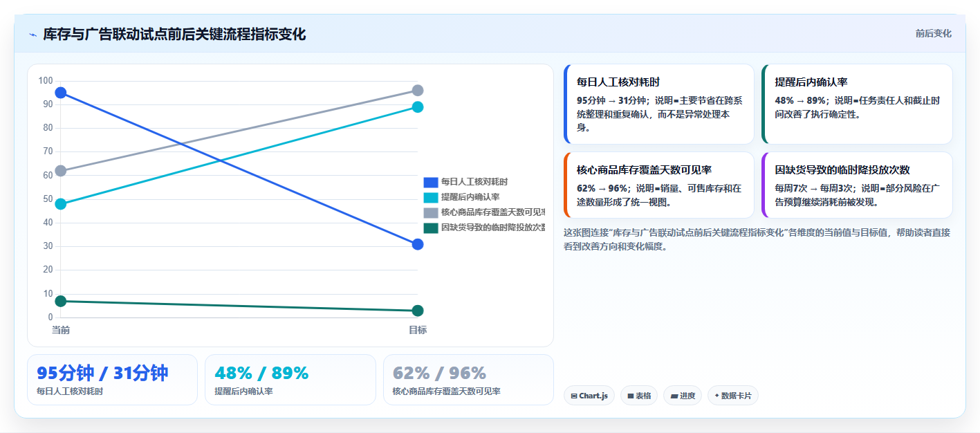Toggle the 因缺货导致的临时降投放次数 green legend swatch
Viewport: 980px width, 433px height.
click(x=431, y=228)
